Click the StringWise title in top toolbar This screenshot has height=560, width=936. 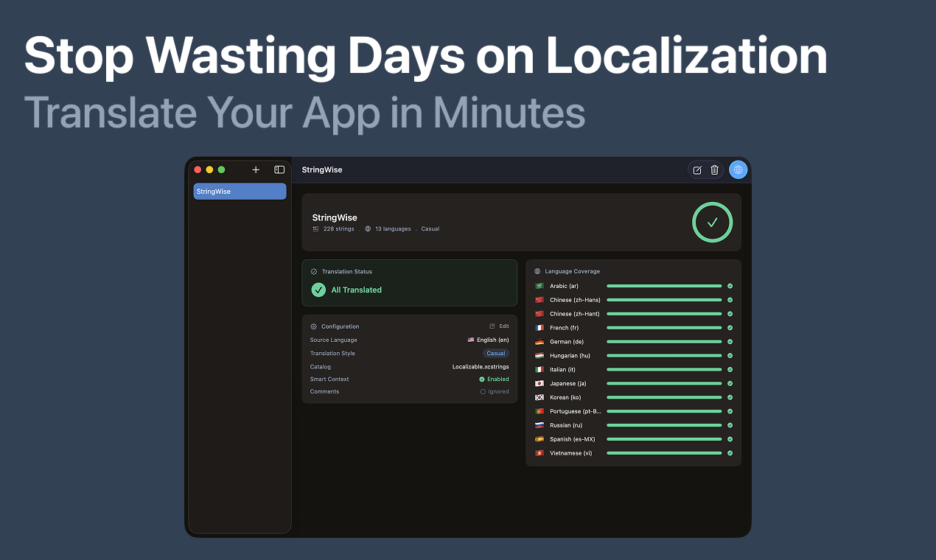point(322,170)
